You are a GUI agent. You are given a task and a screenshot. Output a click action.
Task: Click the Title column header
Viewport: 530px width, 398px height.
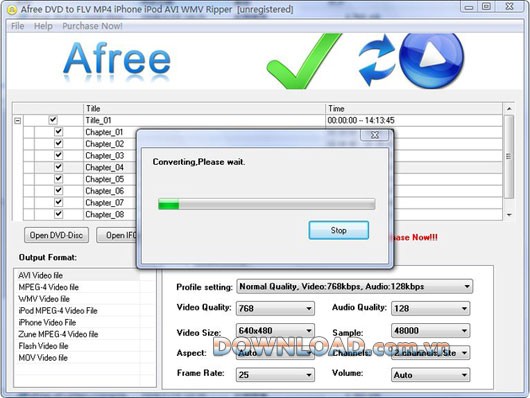click(x=204, y=109)
